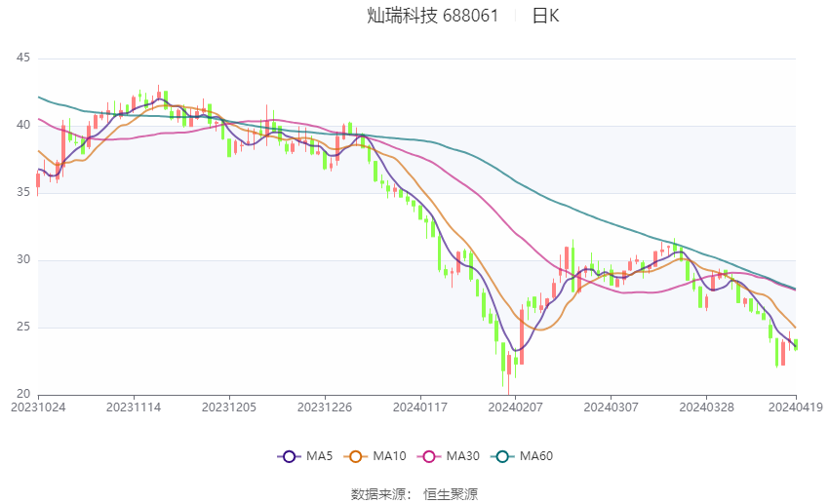
Task: Click y-axis value 35
Action: coord(23,192)
